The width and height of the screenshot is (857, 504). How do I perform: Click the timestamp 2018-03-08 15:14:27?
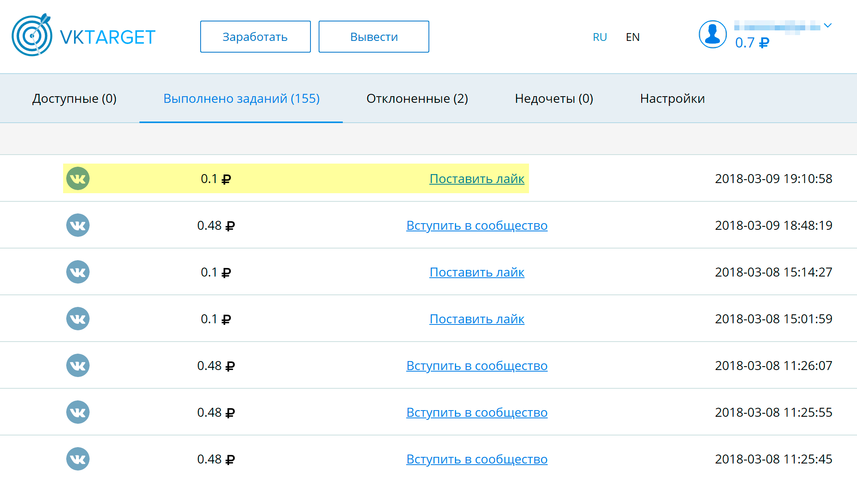(x=774, y=272)
